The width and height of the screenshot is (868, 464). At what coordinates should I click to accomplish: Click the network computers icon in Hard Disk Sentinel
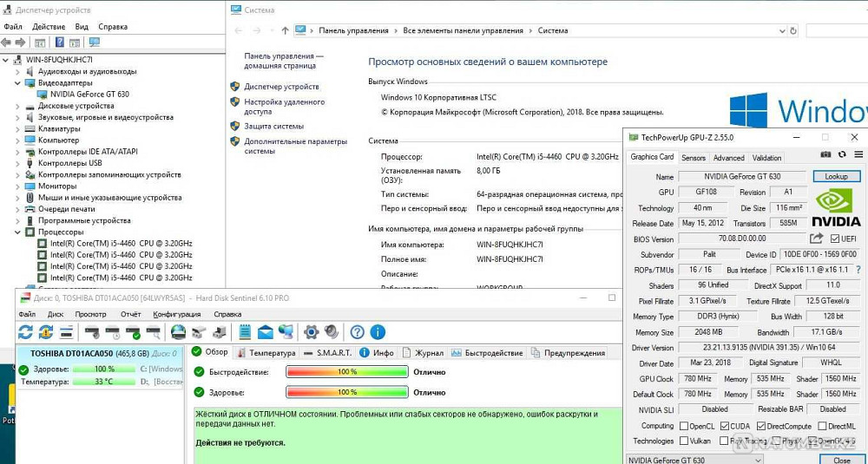pos(286,332)
